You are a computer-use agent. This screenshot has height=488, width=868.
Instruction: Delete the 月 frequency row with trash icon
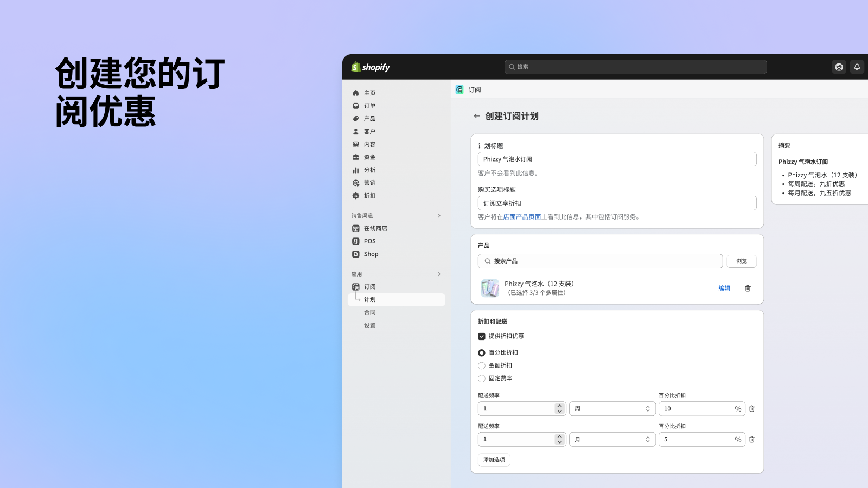[752, 440]
